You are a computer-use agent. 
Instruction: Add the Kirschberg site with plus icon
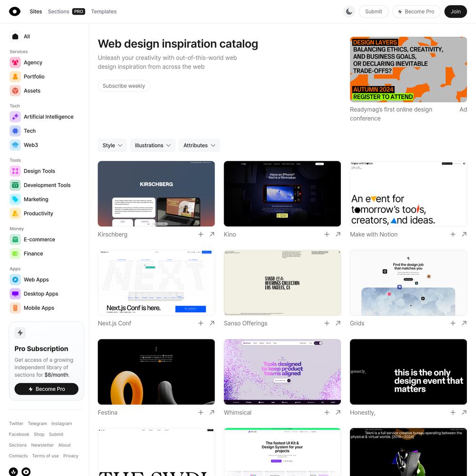(201, 234)
